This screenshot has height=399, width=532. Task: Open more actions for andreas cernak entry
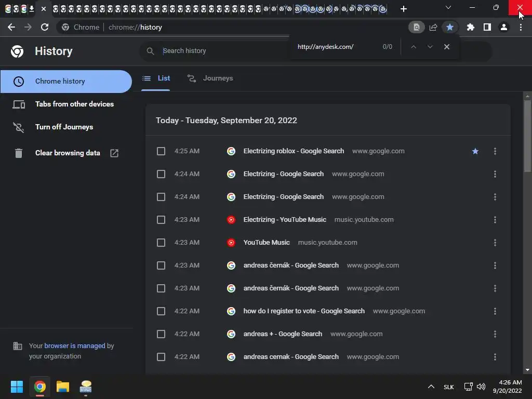coord(495,357)
